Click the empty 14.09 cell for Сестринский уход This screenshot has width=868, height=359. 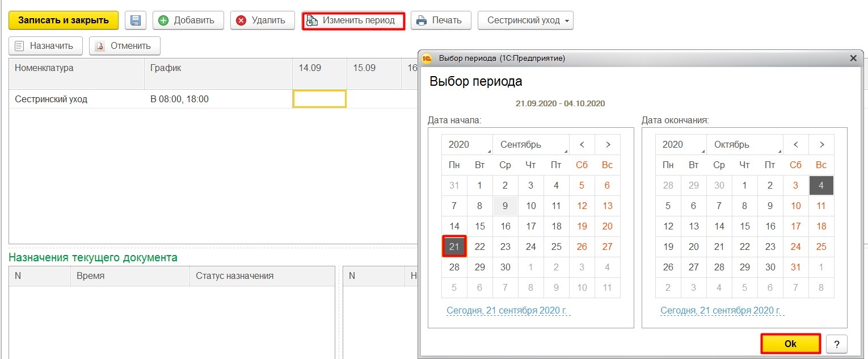[x=319, y=99]
